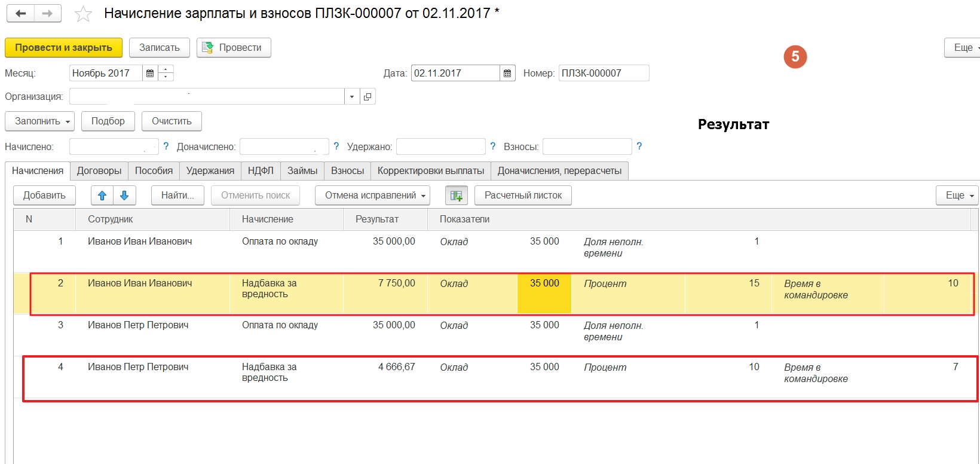Click the Номер input field
The width and height of the screenshot is (980, 464).
click(x=604, y=73)
